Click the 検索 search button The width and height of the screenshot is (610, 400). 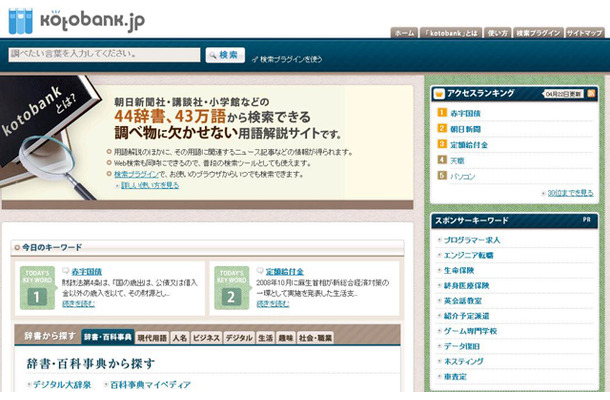[x=225, y=55]
